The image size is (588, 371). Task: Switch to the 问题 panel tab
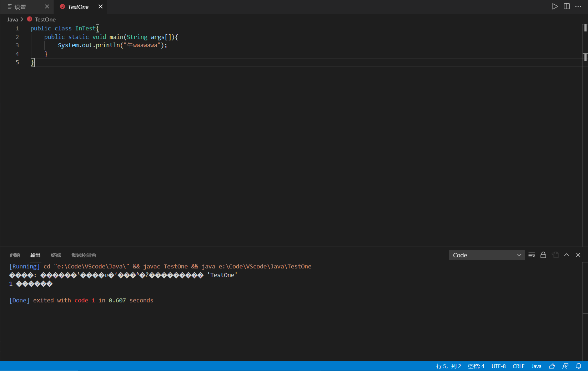click(x=15, y=255)
